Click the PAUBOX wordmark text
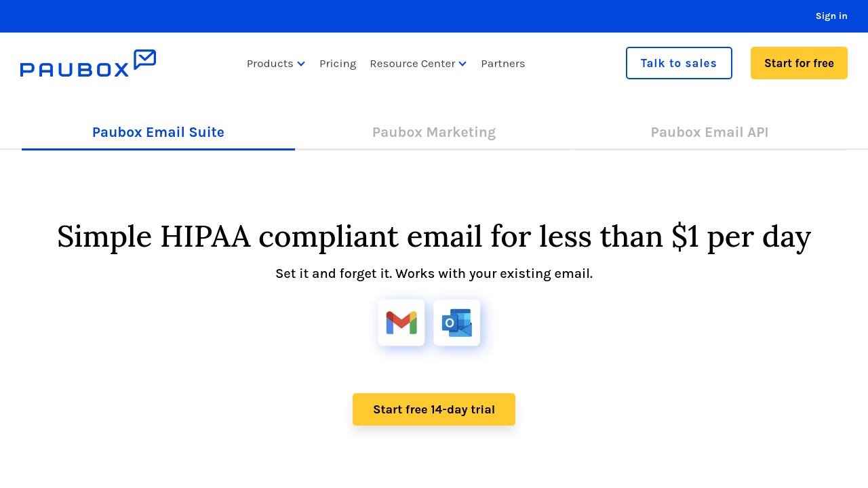The width and height of the screenshot is (868, 488). 75,69
